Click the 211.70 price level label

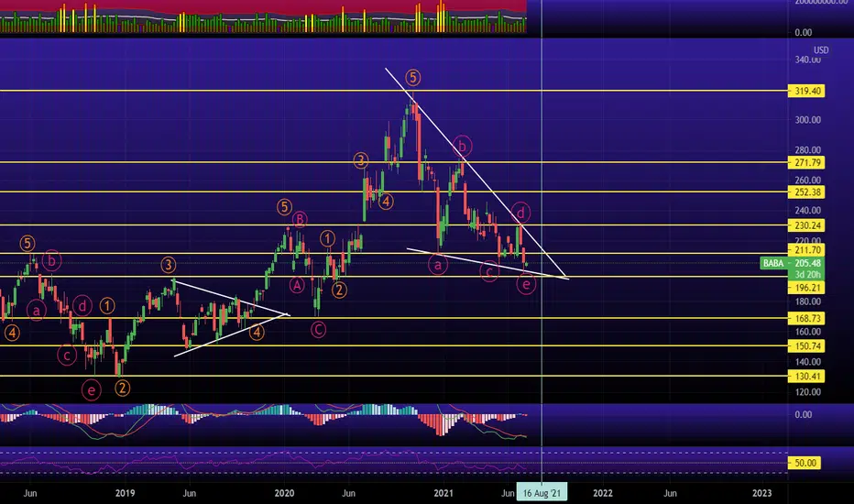806,250
